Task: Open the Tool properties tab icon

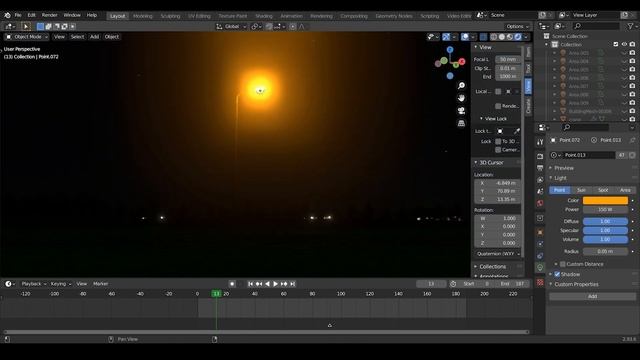Action: pos(540,142)
